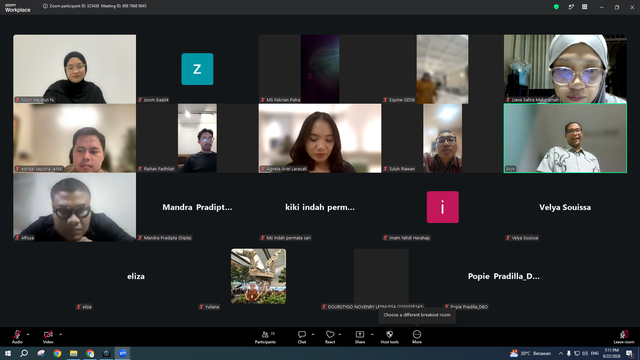The height and width of the screenshot is (360, 640).
Task: Open the volume tray icon
Action: pyautogui.click(x=585, y=353)
